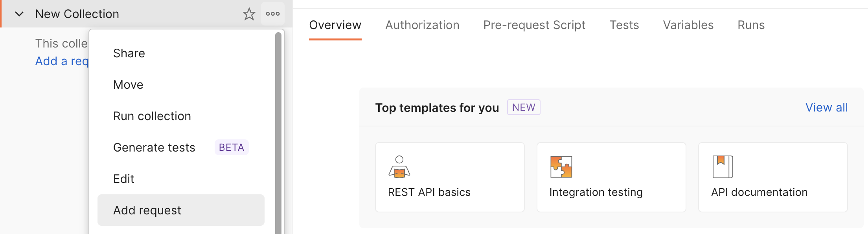This screenshot has height=234, width=868.
Task: Choose Move in the collection menu
Action: point(181,84)
